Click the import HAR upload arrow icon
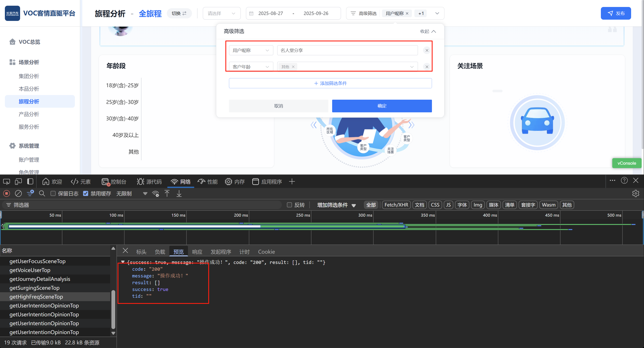 tap(167, 193)
